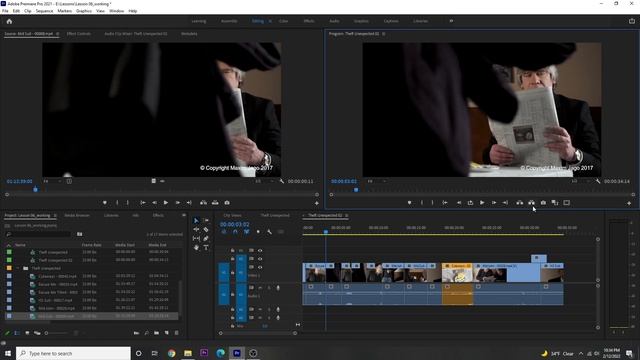640x360 pixels.
Task: Select the Pen tool
Action: click(206, 238)
